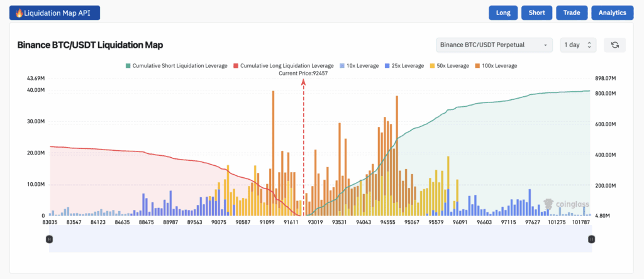Open the Trade button
644x279 pixels.
(x=572, y=13)
